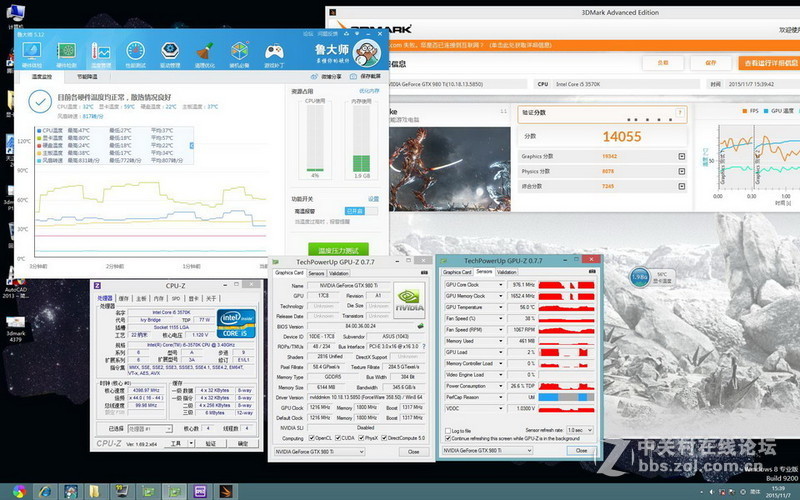Open Power Consumption sensor dropdown

501,386
